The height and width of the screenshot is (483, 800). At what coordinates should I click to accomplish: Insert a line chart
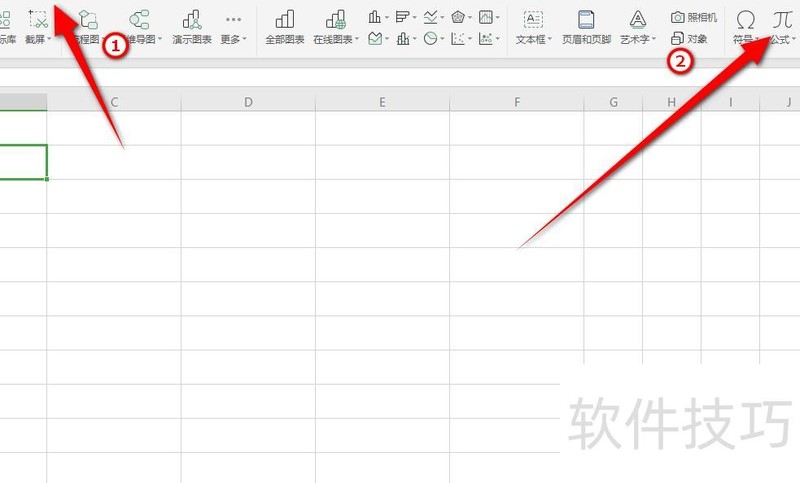click(x=430, y=17)
